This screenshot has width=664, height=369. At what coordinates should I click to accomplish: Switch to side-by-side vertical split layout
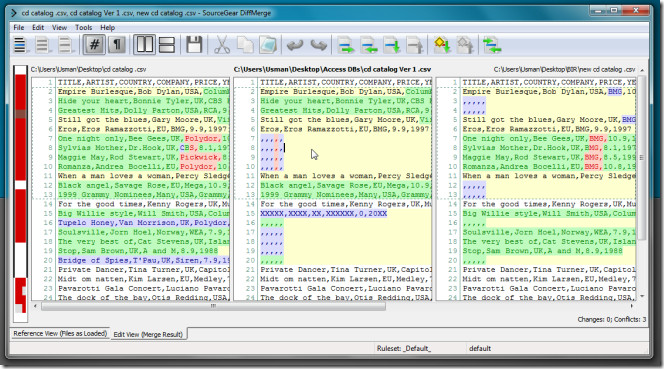[145, 45]
